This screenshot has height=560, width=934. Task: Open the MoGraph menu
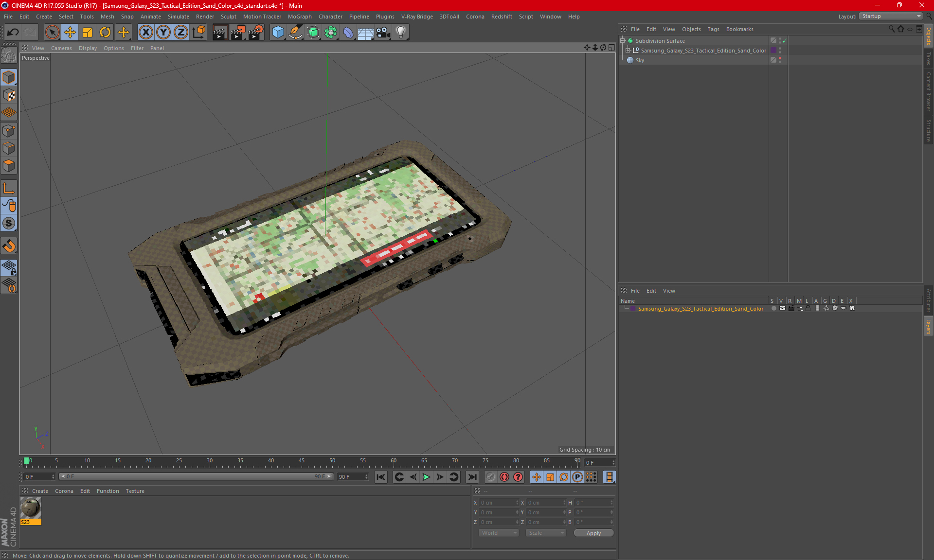(x=300, y=17)
